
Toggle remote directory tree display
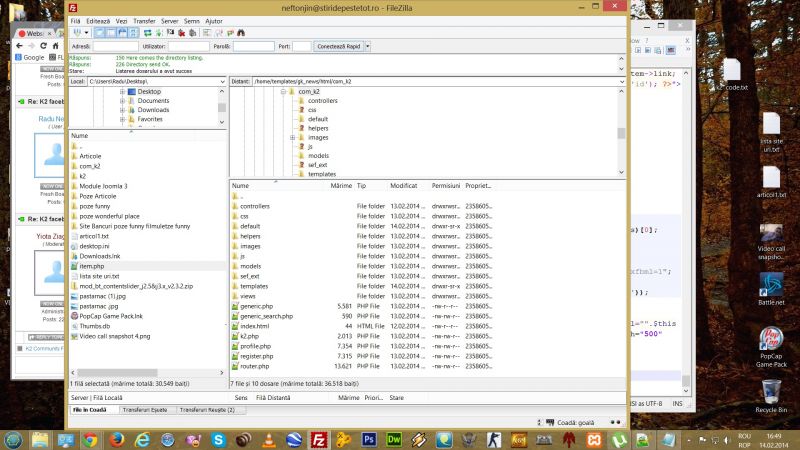tap(122, 33)
